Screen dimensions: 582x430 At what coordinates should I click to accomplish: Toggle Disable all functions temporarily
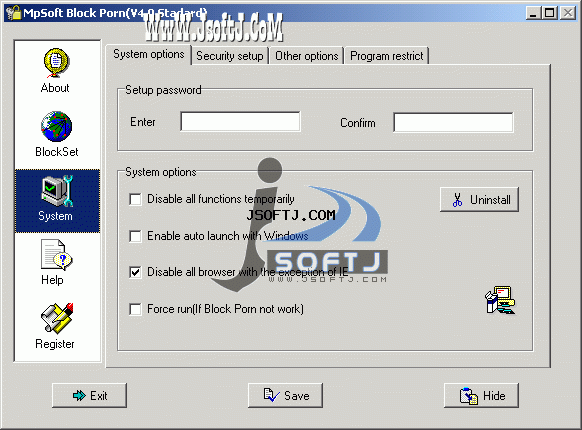135,199
